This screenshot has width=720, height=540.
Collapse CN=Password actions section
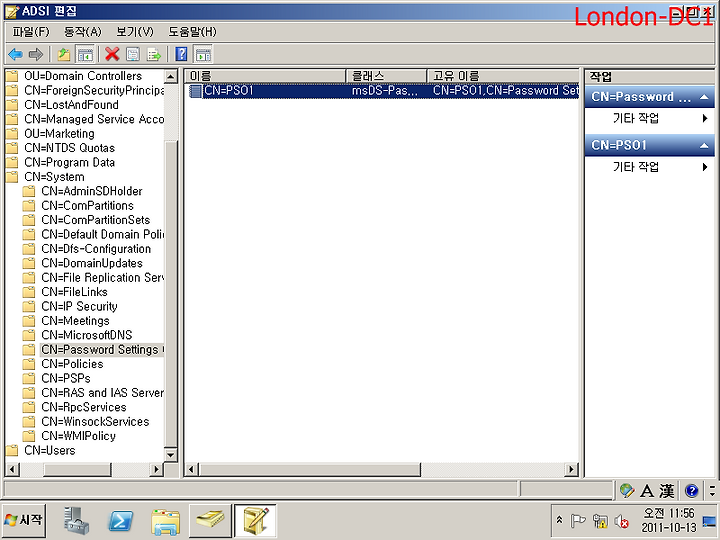704,97
